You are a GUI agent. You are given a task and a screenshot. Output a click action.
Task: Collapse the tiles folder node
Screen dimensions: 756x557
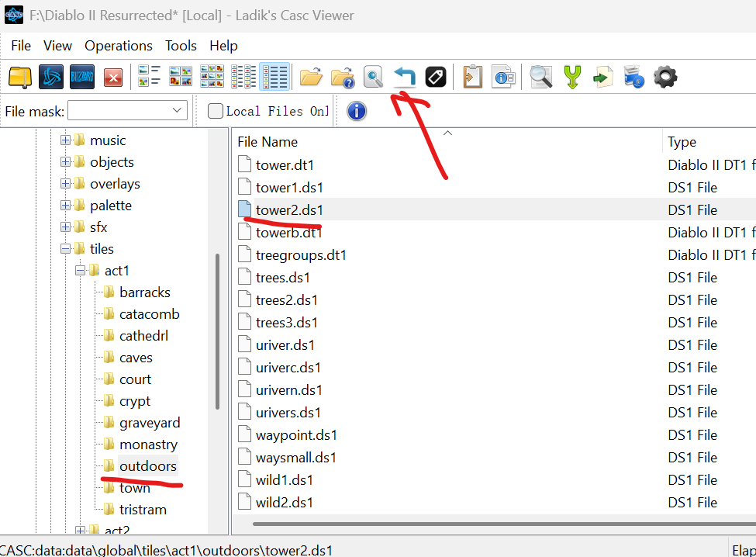click(66, 249)
